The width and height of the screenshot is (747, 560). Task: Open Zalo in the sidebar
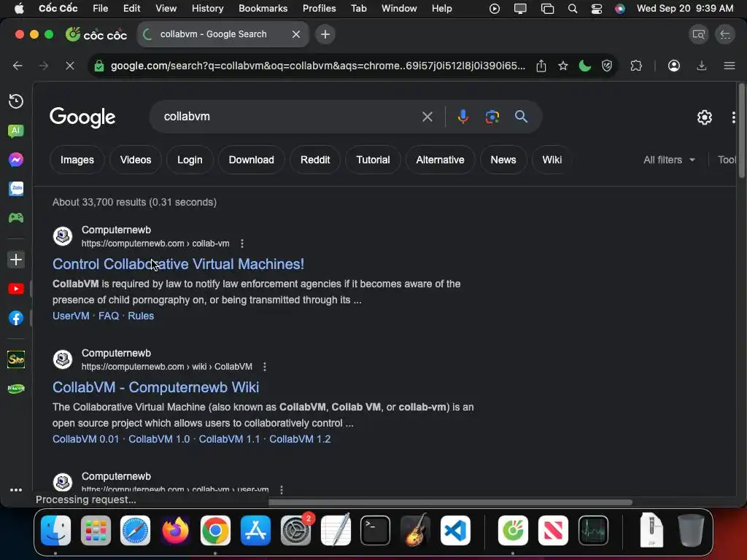click(x=16, y=189)
